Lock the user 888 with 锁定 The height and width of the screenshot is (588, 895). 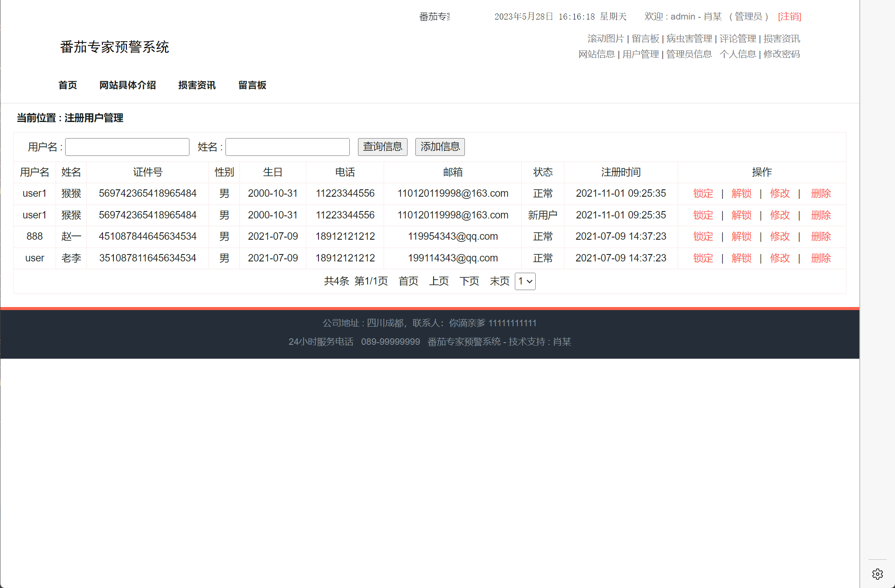click(x=703, y=237)
